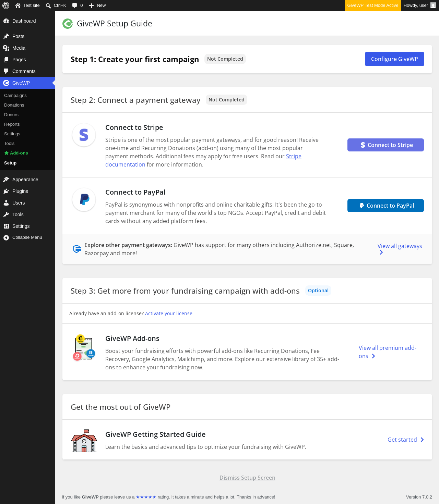Click the plus icon beside New
The image size is (439, 504).
coord(91,5)
